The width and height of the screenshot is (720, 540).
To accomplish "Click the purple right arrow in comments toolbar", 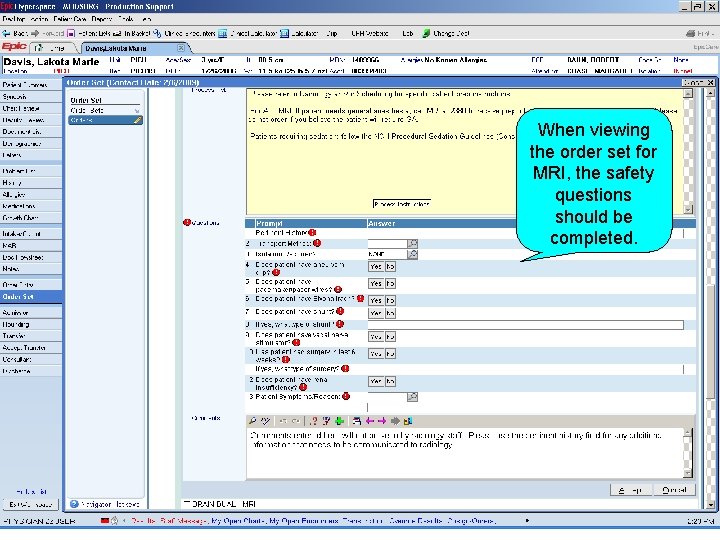I will point(382,421).
